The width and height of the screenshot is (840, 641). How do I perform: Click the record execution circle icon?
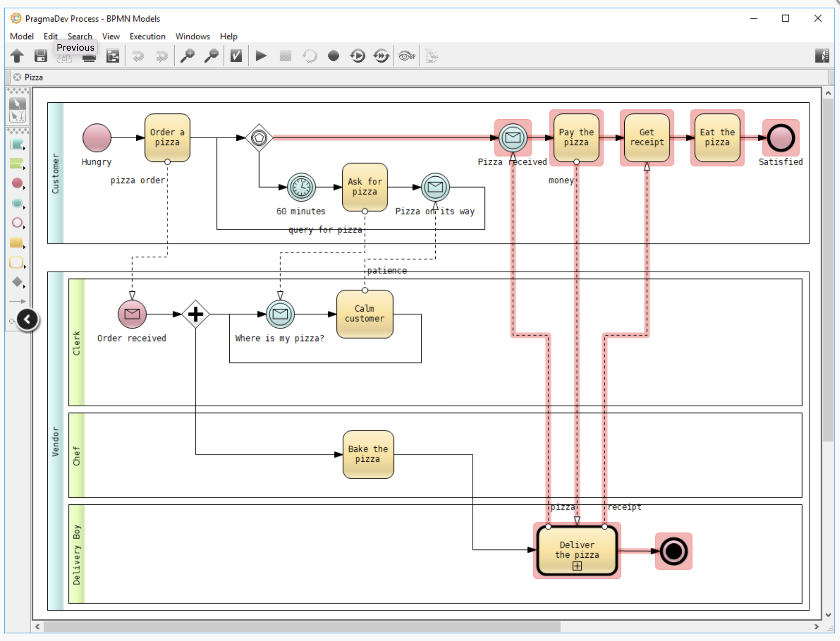(333, 56)
